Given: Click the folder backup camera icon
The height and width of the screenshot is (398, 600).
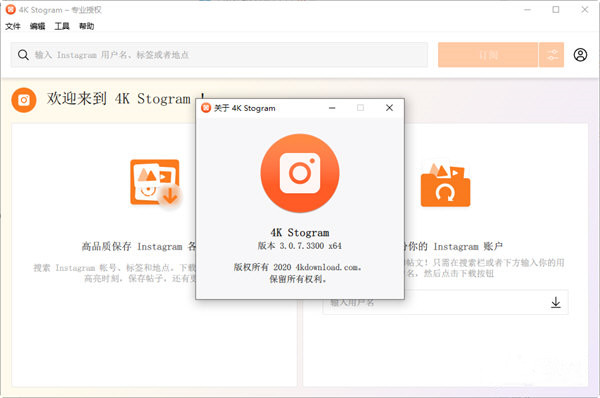Looking at the screenshot, I should 445,185.
